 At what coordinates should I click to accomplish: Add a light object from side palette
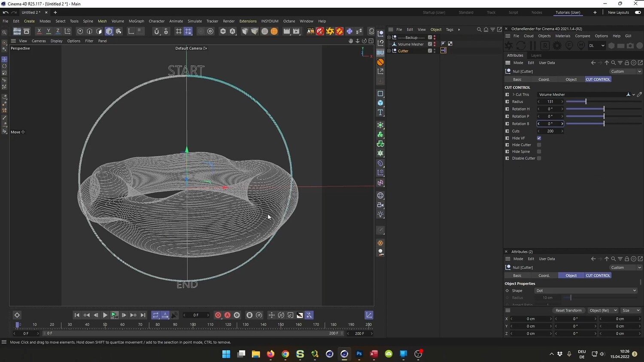click(380, 214)
